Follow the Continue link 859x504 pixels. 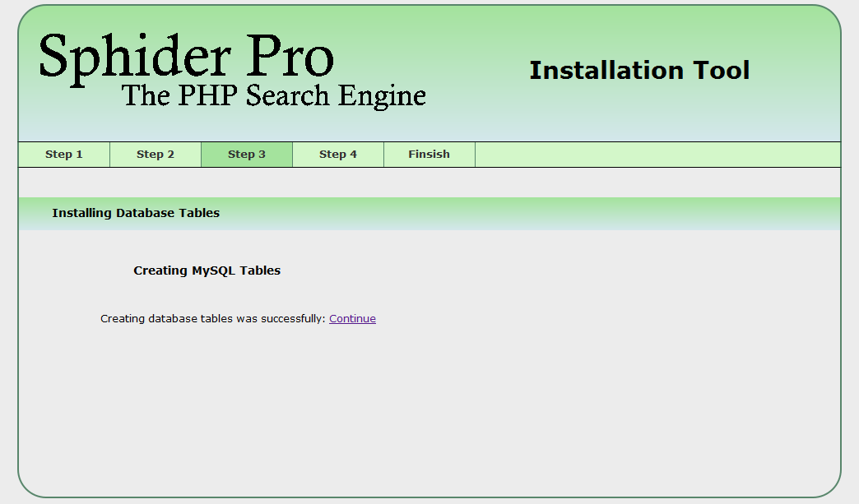[352, 318]
